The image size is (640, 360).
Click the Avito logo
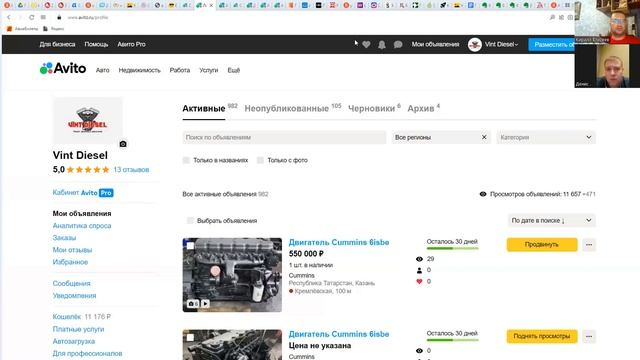(x=63, y=68)
